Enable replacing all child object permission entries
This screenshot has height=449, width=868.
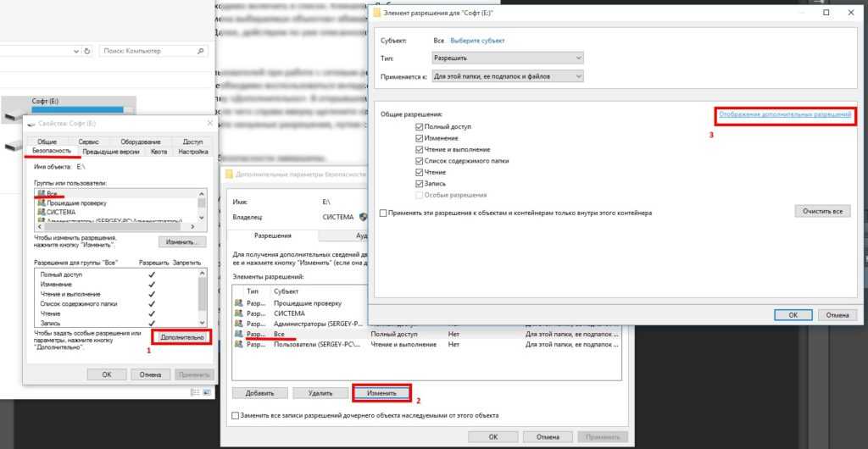(236, 416)
